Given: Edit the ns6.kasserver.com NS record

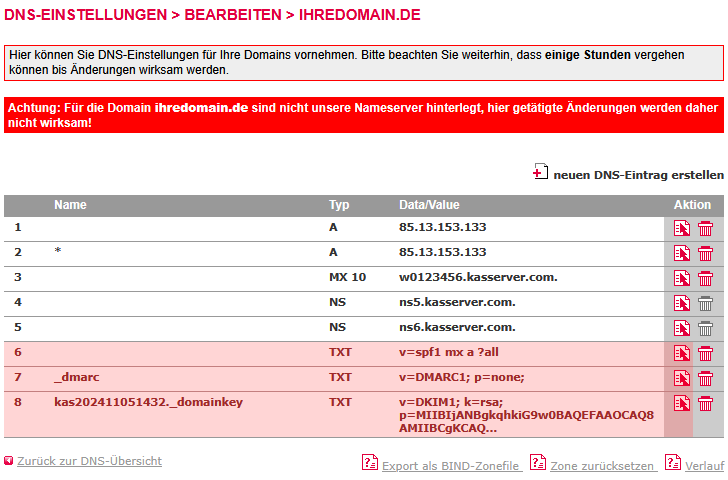Looking at the screenshot, I should [x=682, y=328].
